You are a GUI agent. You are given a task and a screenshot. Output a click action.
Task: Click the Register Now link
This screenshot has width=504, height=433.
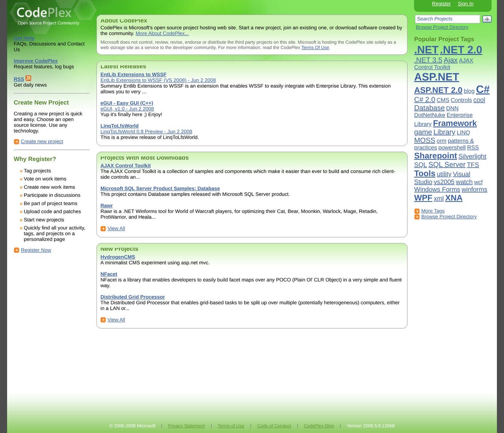click(x=36, y=250)
